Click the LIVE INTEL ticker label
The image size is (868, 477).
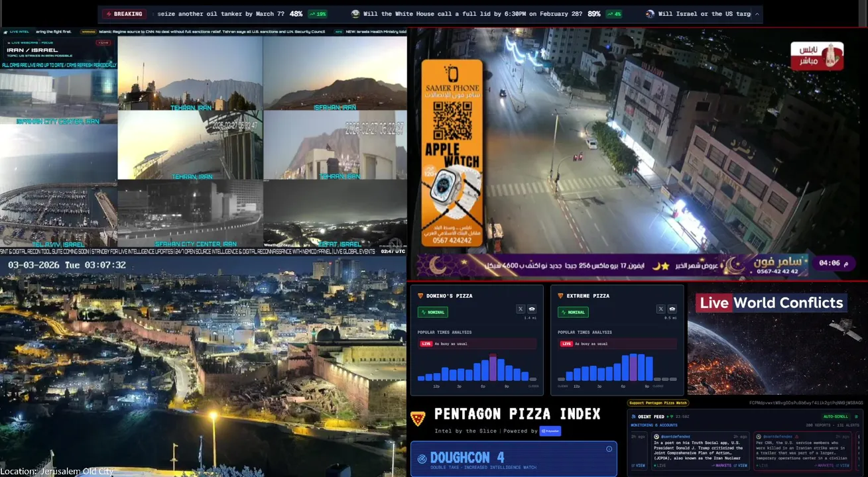click(16, 31)
